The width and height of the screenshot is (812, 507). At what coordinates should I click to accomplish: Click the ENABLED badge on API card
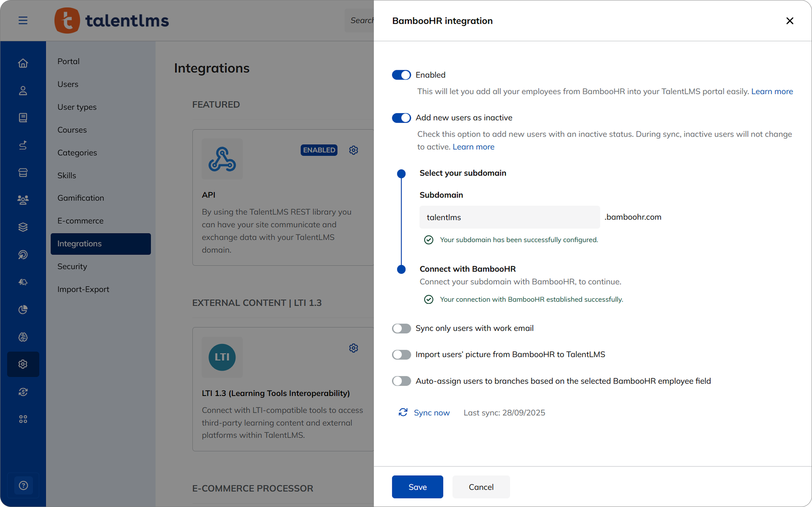[319, 150]
